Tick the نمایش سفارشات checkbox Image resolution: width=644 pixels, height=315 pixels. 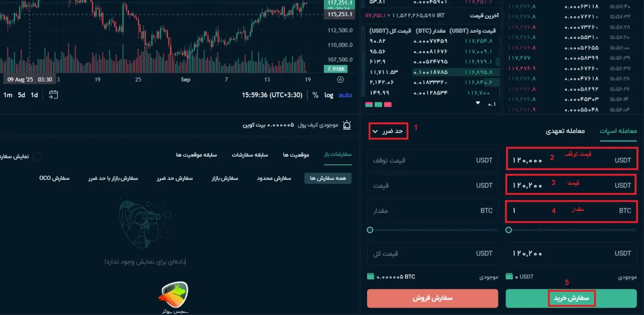point(37,157)
